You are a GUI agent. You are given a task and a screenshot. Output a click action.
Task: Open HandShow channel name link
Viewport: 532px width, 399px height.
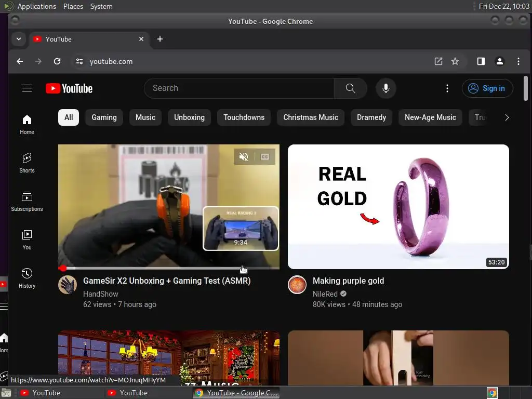[101, 294]
